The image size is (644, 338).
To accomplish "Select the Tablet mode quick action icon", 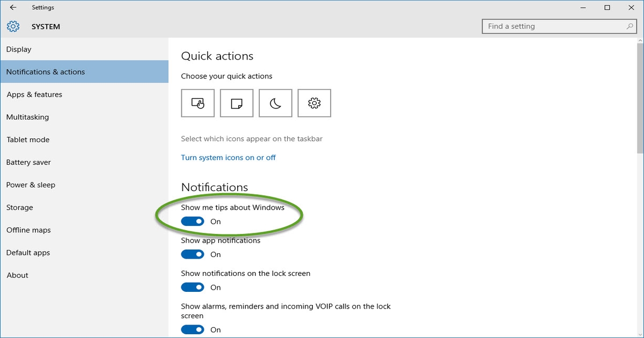I will 197,102.
